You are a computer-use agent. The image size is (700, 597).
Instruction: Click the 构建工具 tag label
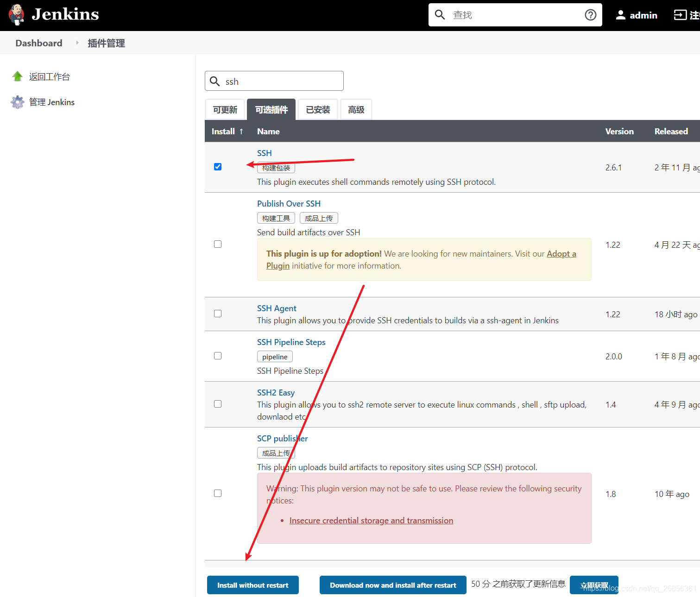(x=276, y=218)
